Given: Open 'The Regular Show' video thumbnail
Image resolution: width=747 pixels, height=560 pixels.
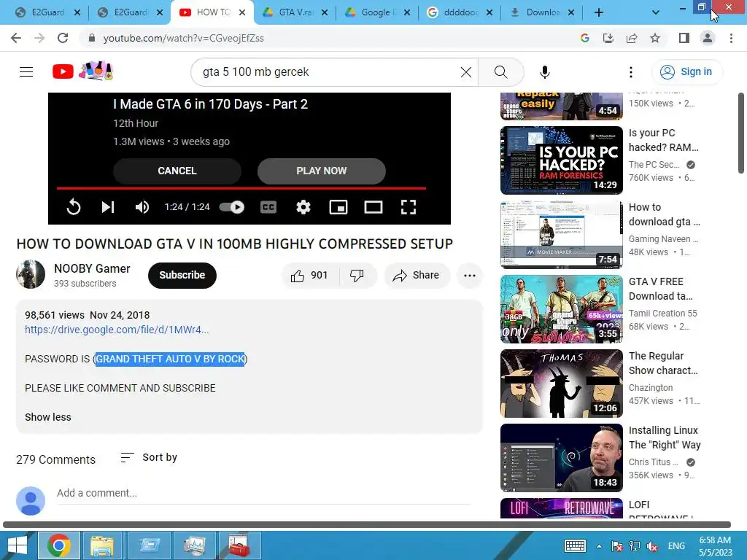Looking at the screenshot, I should [x=562, y=384].
